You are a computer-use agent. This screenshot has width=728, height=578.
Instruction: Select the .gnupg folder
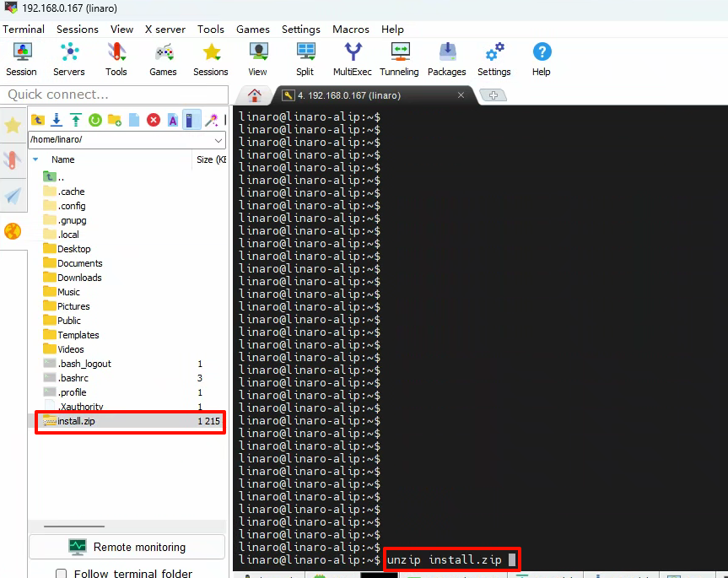point(65,220)
